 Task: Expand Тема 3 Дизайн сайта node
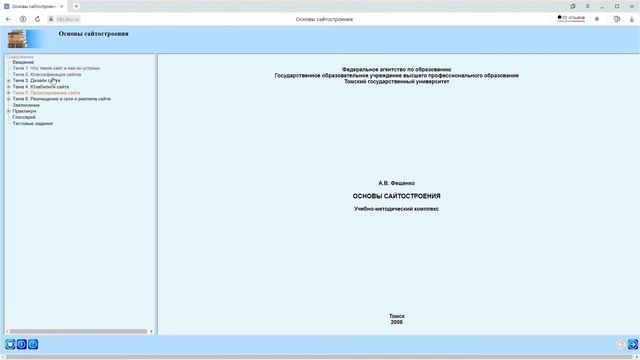[9, 81]
